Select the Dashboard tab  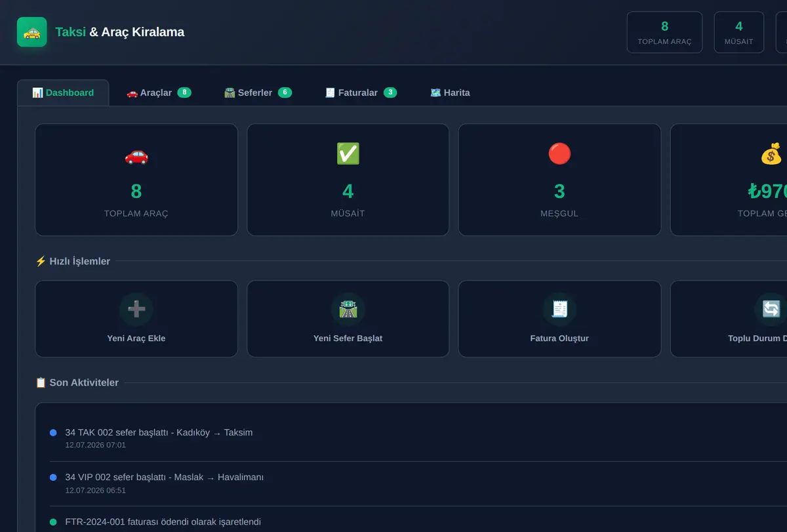63,92
